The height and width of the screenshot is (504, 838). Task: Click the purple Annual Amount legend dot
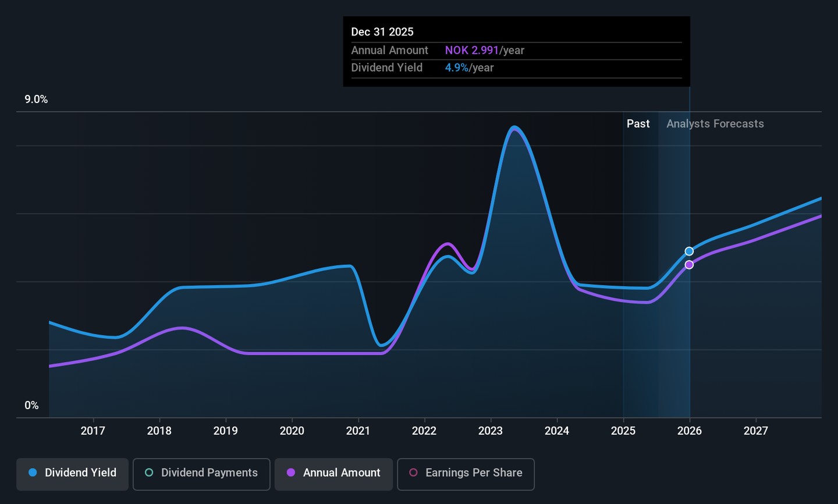point(291,473)
